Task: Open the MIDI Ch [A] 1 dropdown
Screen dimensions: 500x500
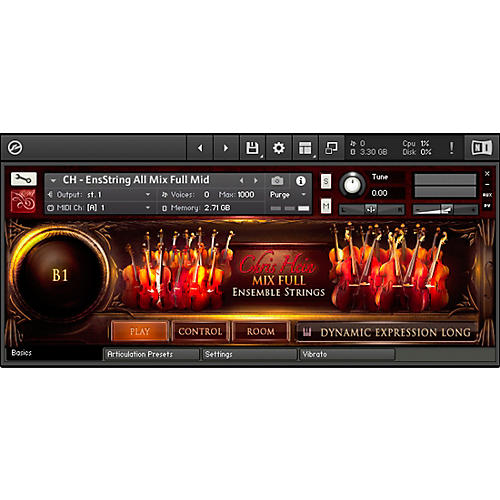Action: coord(99,208)
